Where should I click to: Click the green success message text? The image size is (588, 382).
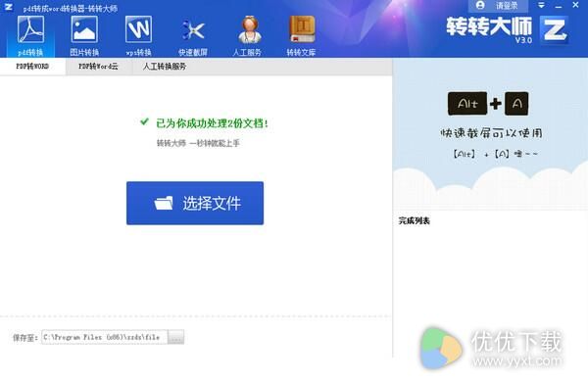click(x=212, y=123)
